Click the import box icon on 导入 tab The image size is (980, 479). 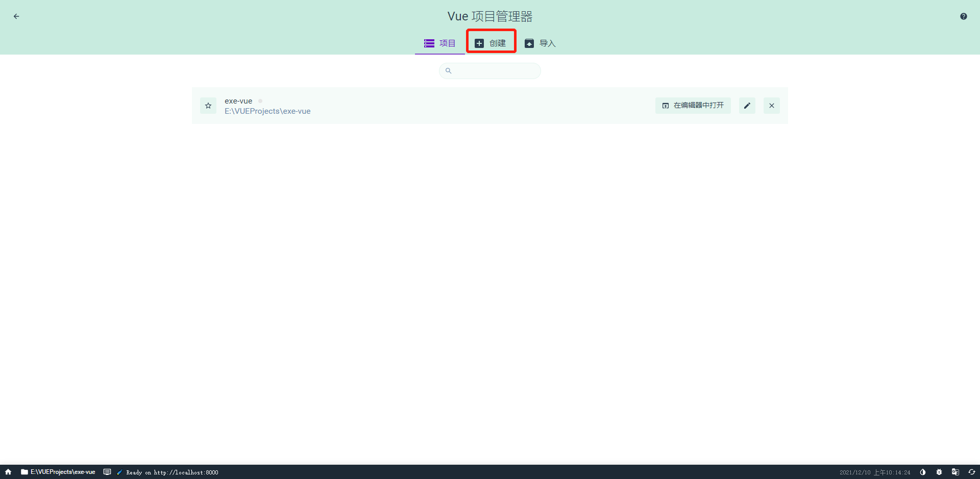pos(529,43)
